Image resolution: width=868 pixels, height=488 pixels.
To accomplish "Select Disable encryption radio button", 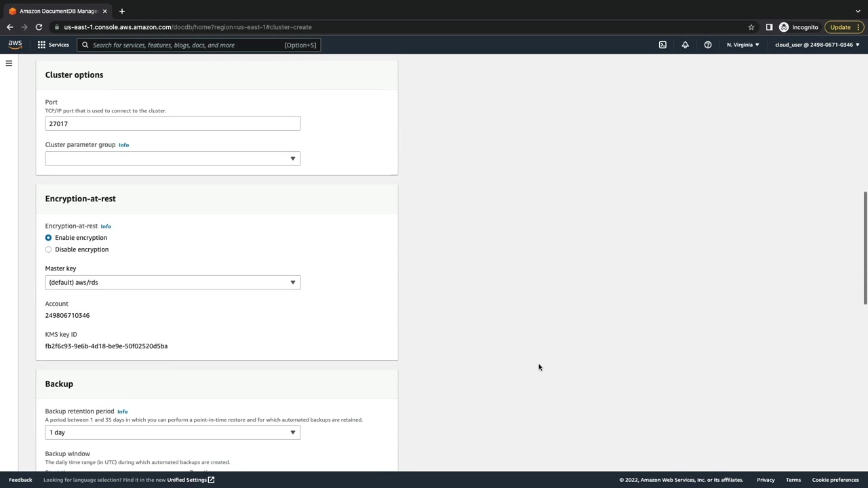I will tap(48, 249).
